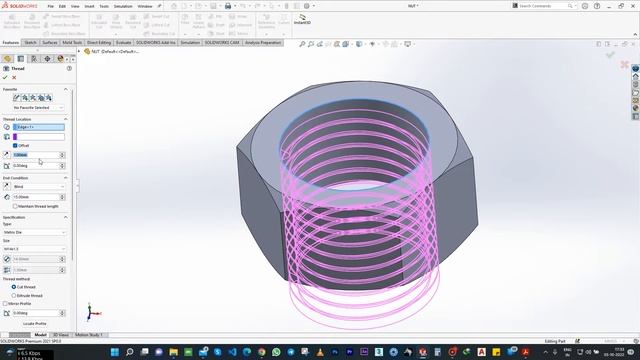Click Previous View icon in view toolbar

[320, 44]
